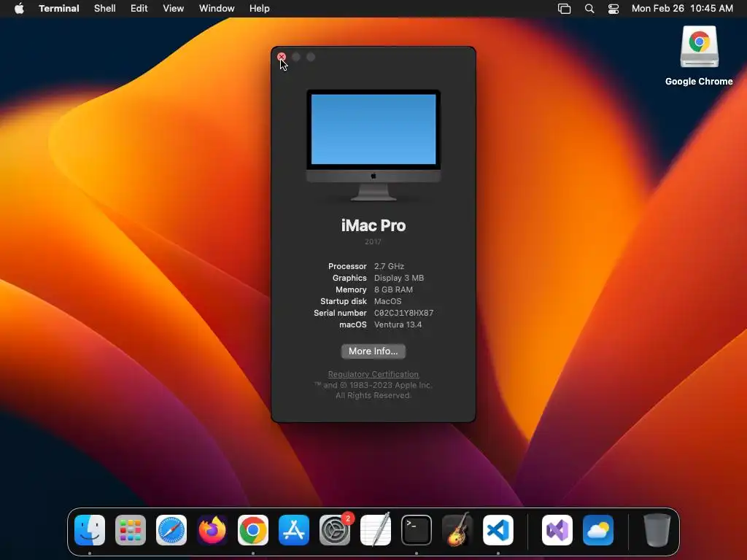Click the More Info... button
This screenshot has height=560, width=747.
click(373, 351)
